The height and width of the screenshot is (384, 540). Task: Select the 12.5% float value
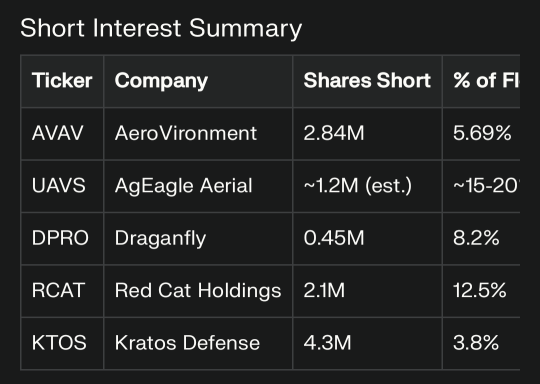pos(480,290)
